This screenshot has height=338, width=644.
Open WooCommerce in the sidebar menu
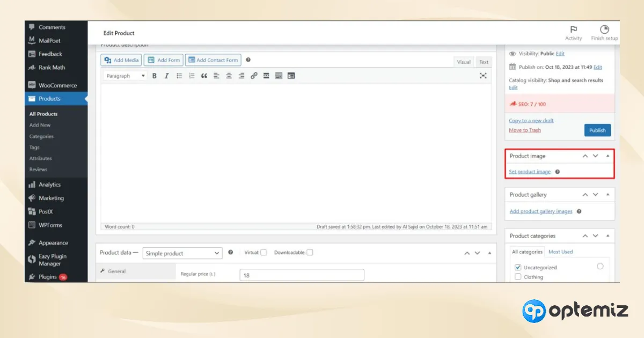coord(57,85)
